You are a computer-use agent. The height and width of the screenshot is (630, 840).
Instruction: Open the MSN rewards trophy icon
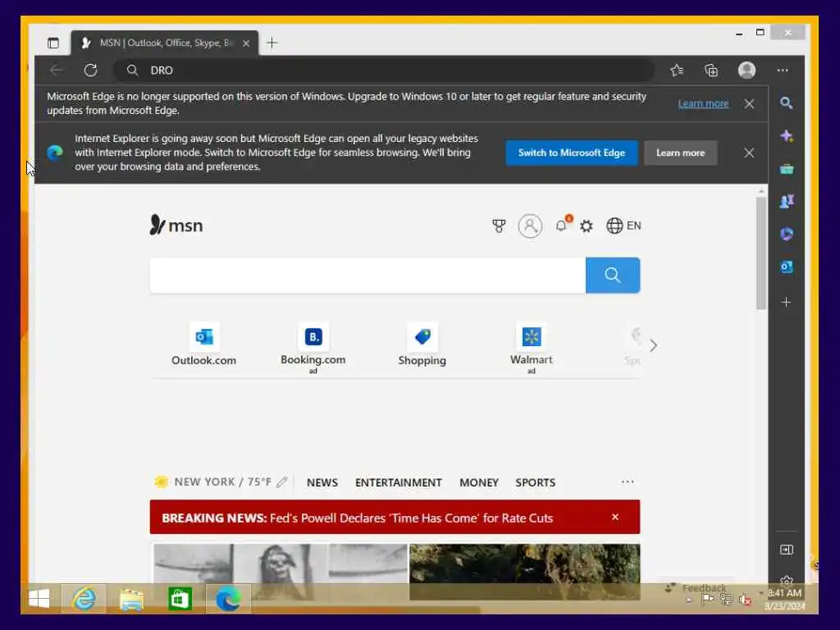[x=499, y=226]
